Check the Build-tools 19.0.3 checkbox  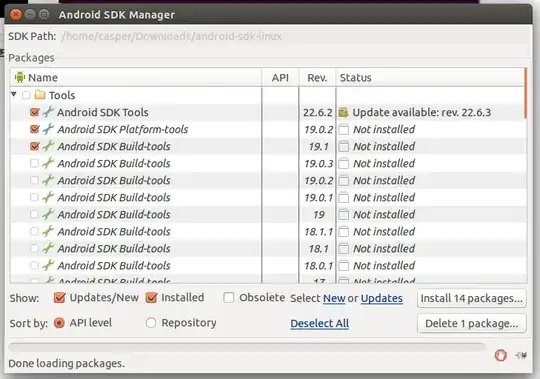click(34, 163)
